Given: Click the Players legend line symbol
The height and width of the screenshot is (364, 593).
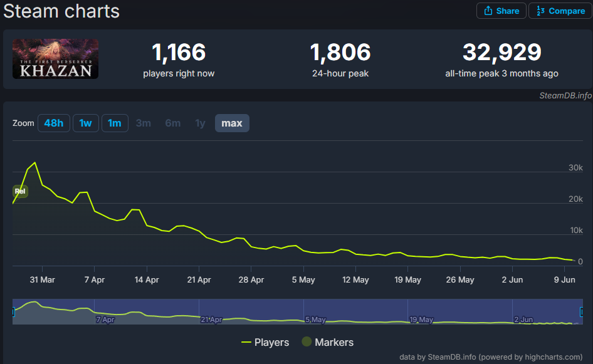Looking at the screenshot, I should (246, 342).
